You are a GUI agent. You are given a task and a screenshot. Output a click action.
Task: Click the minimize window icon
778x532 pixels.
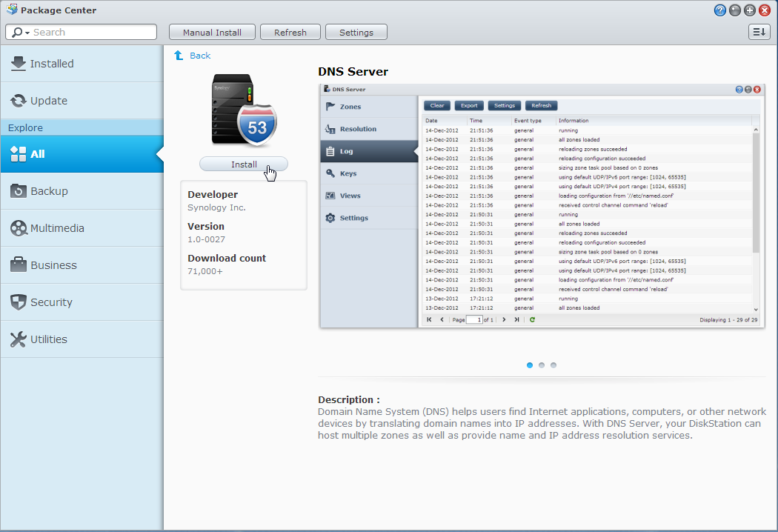[735, 10]
